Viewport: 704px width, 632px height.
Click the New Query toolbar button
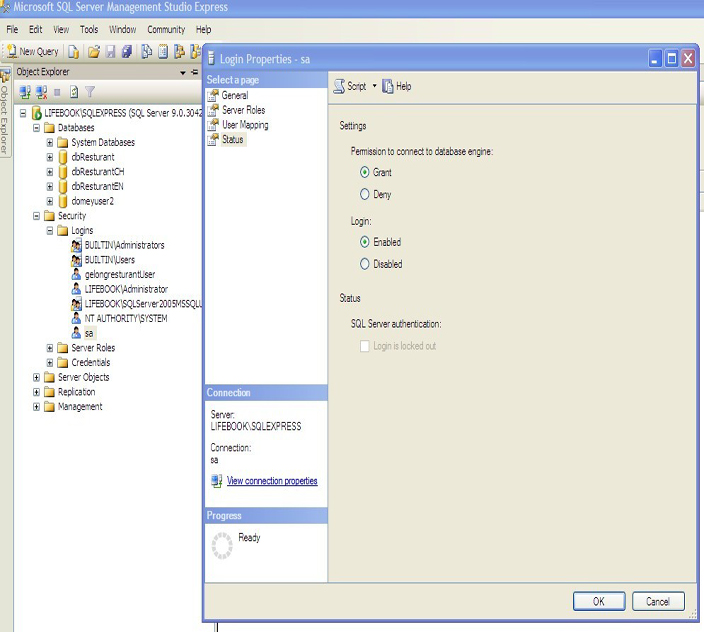[x=33, y=51]
